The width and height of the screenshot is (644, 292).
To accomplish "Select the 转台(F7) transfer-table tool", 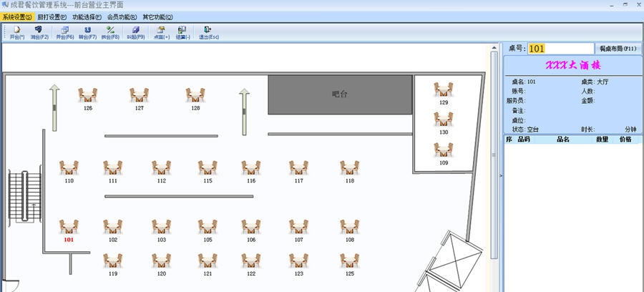I will click(x=87, y=32).
